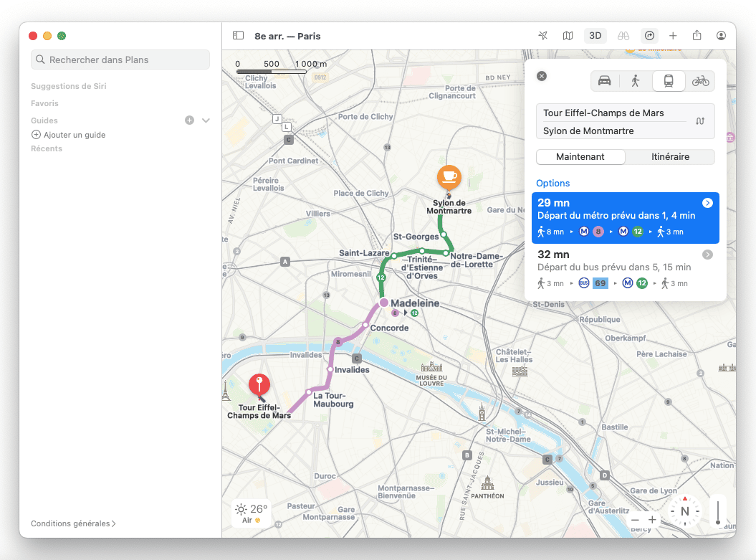Add a new guide plus icon beside Guides

(189, 120)
